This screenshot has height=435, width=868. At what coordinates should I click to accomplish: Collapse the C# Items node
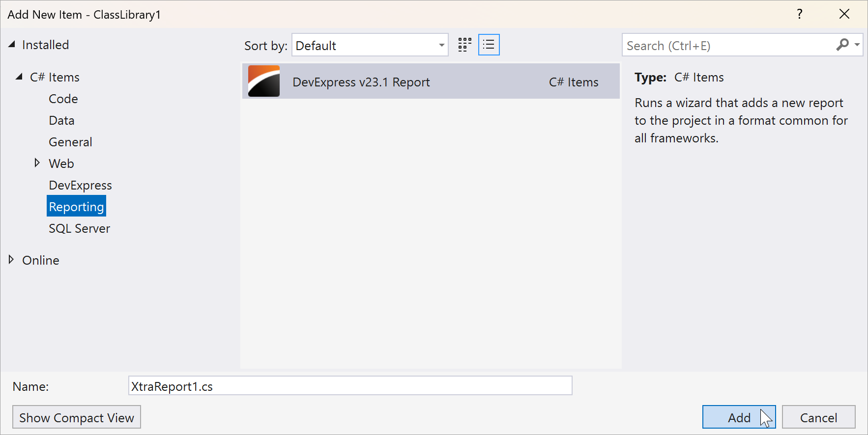(x=19, y=77)
